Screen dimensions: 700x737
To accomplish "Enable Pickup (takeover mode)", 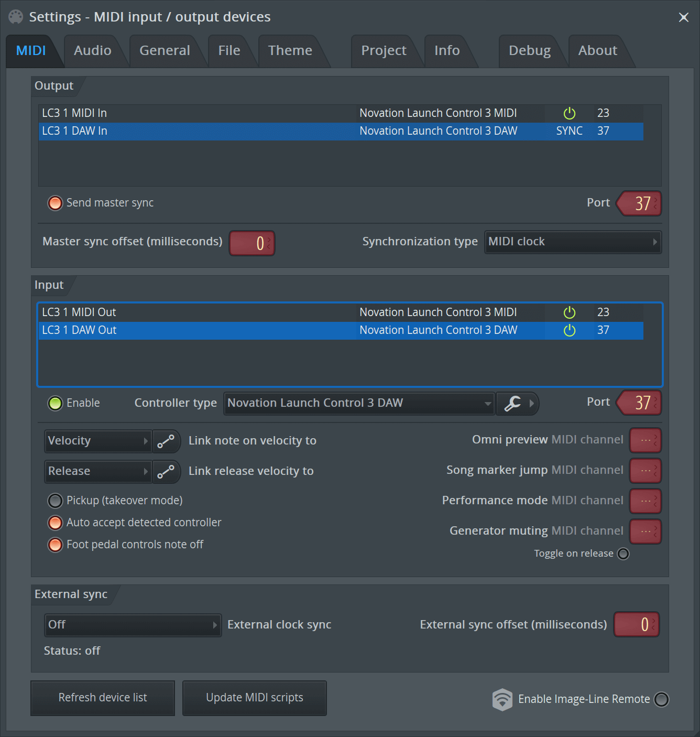I will click(55, 501).
